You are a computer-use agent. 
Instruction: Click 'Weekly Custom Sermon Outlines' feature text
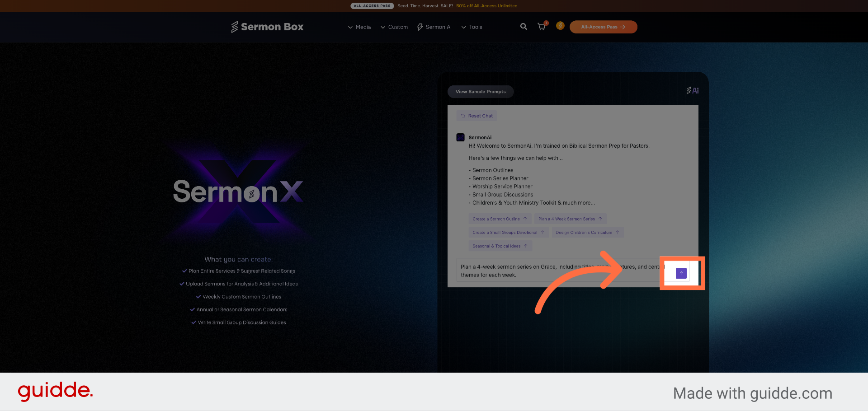tap(242, 297)
